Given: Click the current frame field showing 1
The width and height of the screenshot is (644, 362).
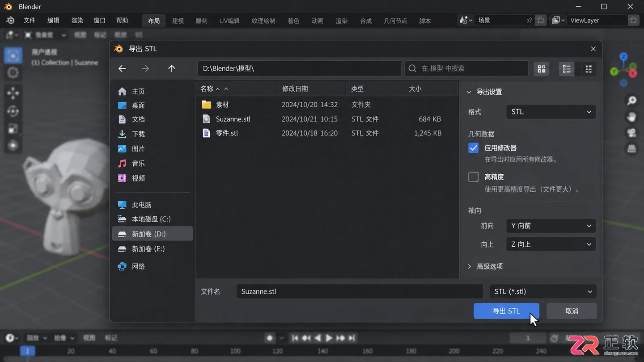Looking at the screenshot, I should [x=528, y=338].
